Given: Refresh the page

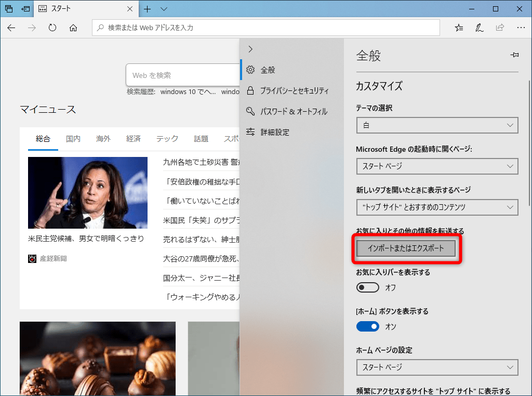Looking at the screenshot, I should (x=52, y=28).
